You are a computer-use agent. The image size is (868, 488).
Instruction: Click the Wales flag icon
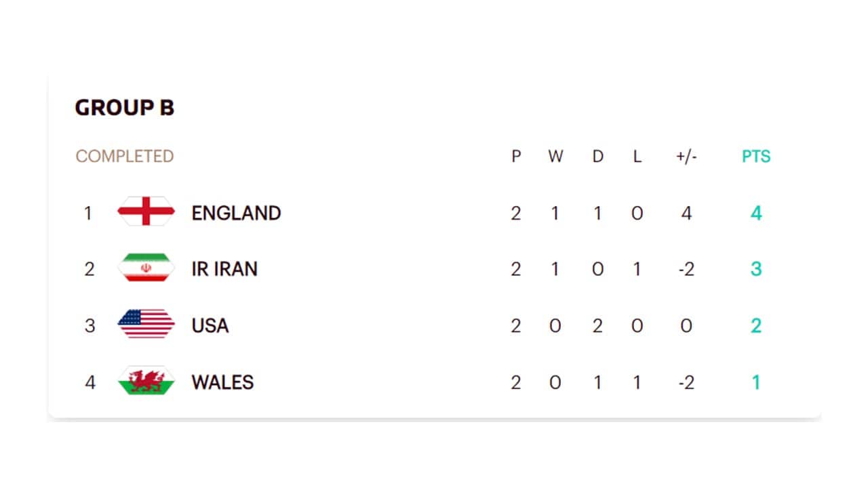pos(146,381)
